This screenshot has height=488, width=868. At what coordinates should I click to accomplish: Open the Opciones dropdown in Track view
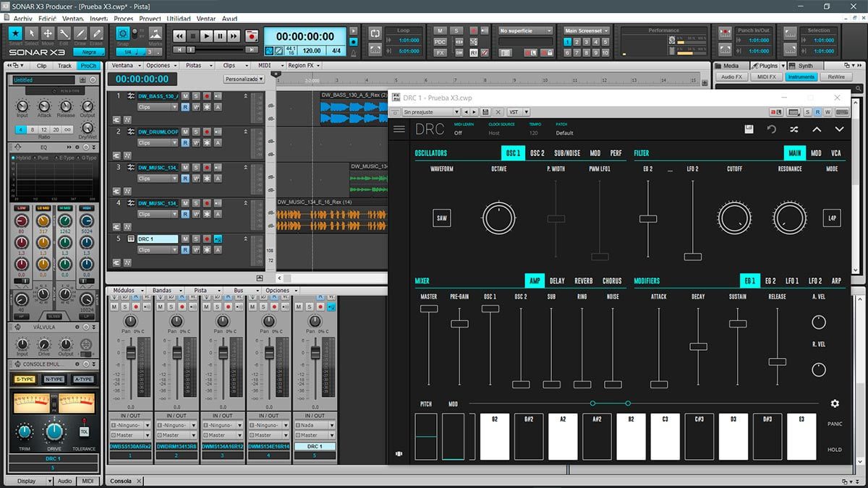[161, 65]
